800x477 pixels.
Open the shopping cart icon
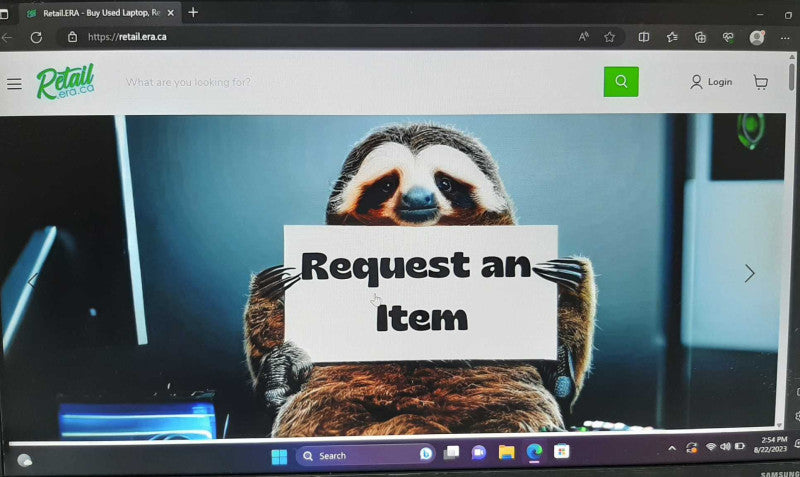coord(760,82)
